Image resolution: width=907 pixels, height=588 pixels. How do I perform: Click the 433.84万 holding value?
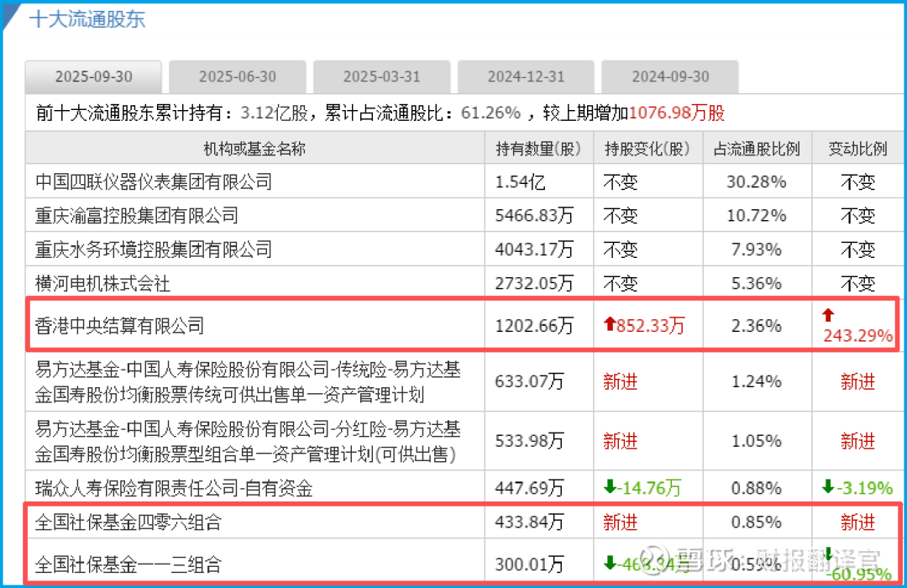(529, 522)
